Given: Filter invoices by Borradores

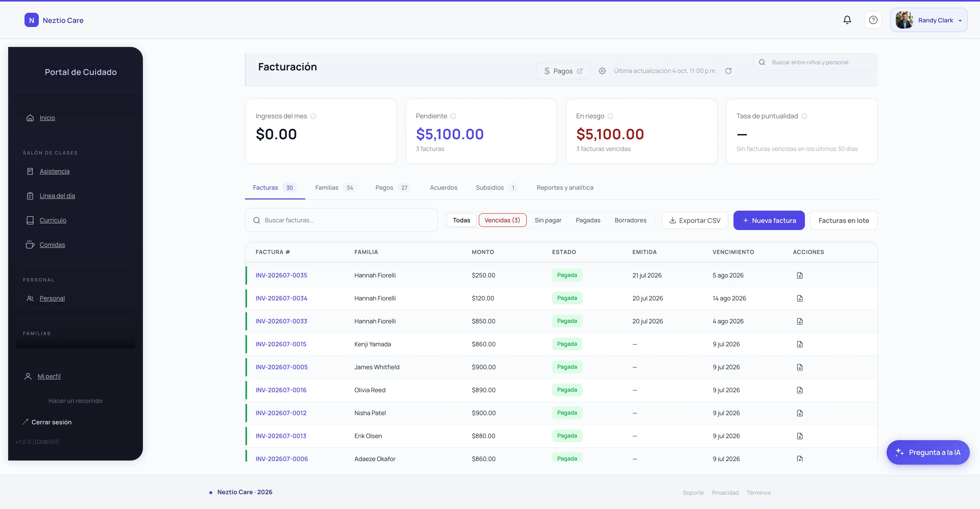Looking at the screenshot, I should point(630,220).
